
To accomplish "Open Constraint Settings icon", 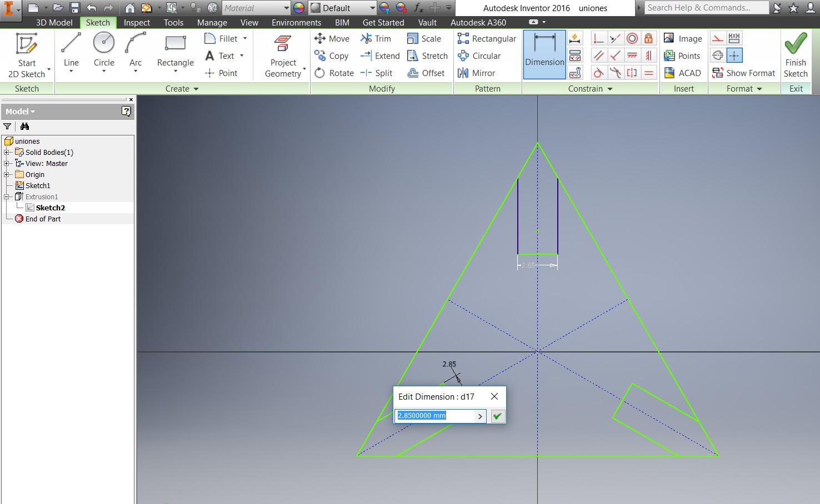I will pos(575,73).
